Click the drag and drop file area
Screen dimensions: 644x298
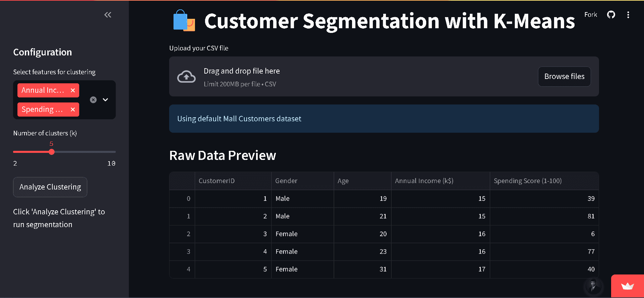pos(384,77)
